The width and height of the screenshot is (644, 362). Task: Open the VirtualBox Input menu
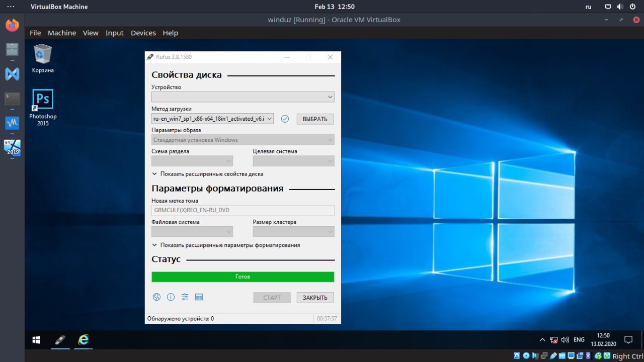pos(114,33)
